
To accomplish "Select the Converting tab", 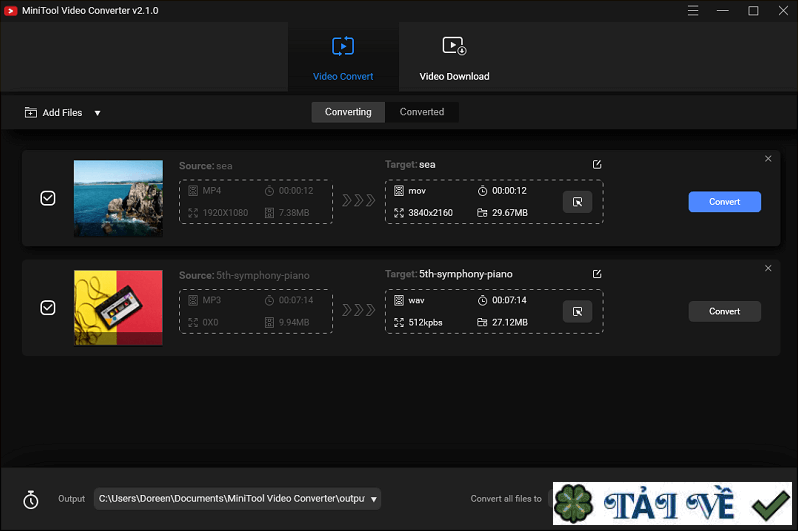I will (x=348, y=112).
